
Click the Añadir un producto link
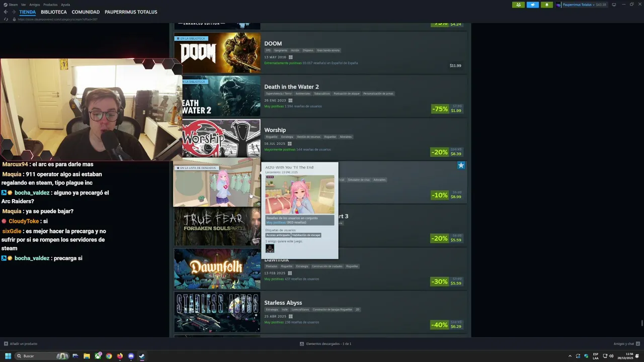click(24, 344)
